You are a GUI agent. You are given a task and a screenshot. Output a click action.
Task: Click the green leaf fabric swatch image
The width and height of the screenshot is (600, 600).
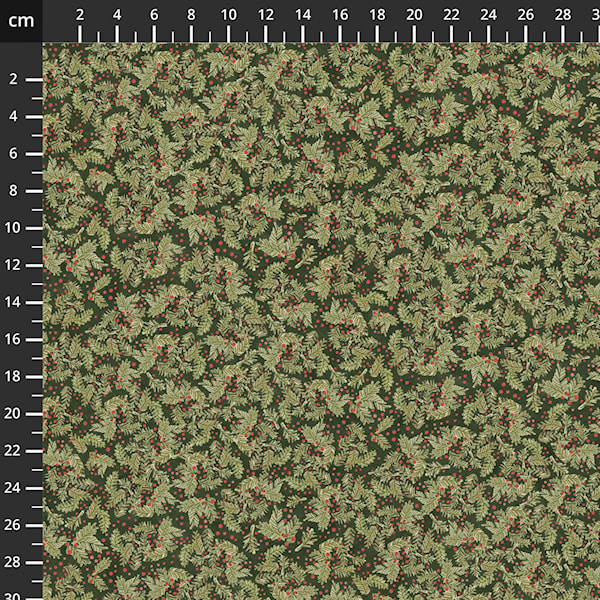point(321,321)
